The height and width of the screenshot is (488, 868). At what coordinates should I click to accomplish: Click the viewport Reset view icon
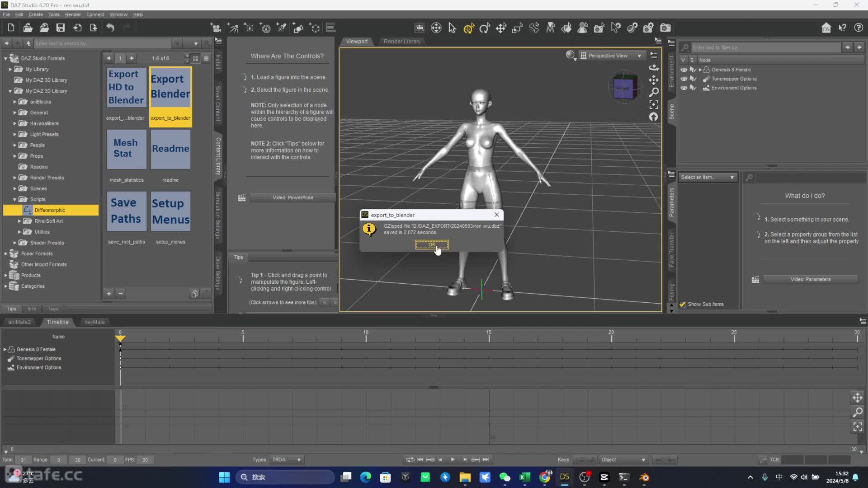point(654,117)
